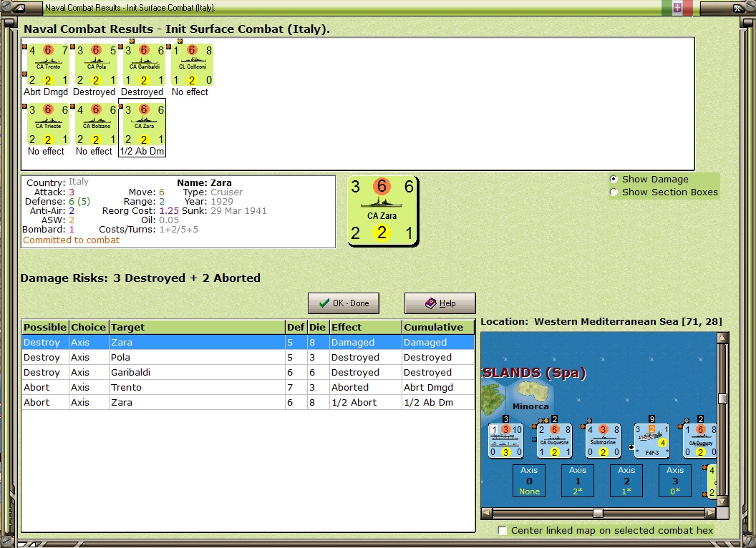Select the Trento Aborted row
This screenshot has width=756, height=548.
pyautogui.click(x=248, y=387)
